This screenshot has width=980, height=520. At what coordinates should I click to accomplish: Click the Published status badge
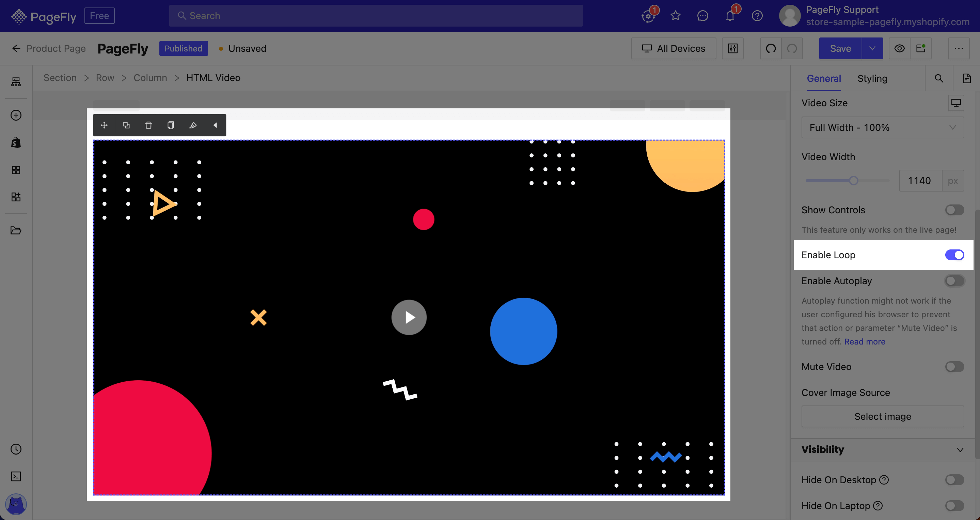pyautogui.click(x=184, y=48)
